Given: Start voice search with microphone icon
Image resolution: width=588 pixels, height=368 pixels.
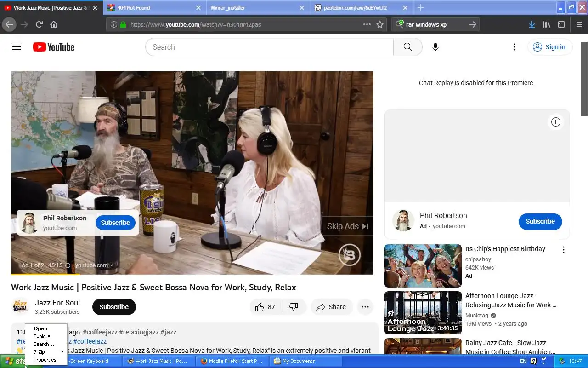Looking at the screenshot, I should 435,47.
